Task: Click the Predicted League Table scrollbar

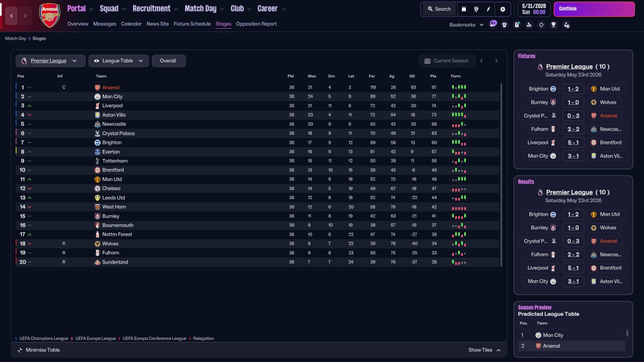Action: (x=627, y=333)
